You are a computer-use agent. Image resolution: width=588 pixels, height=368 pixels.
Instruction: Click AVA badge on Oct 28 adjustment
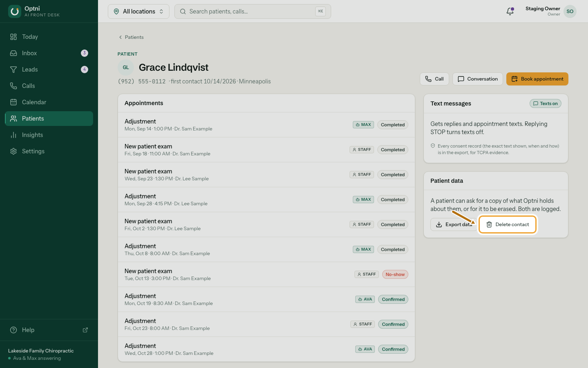[365, 349]
